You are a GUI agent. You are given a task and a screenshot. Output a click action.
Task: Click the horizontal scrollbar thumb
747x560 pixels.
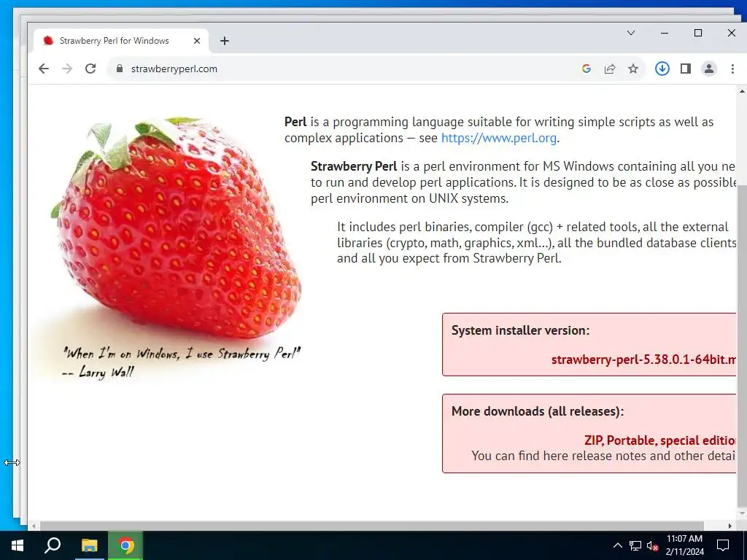(371, 526)
